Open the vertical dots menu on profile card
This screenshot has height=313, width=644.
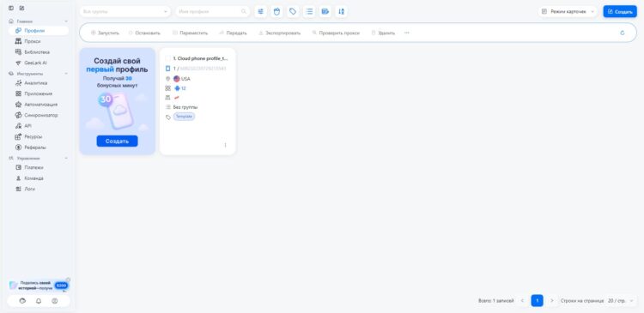(225, 145)
